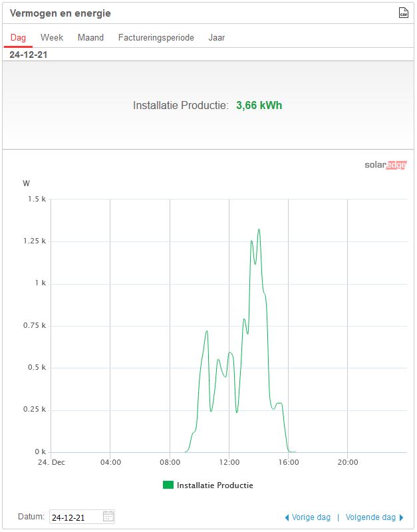Click the right arrow after Volgende dag

click(402, 517)
